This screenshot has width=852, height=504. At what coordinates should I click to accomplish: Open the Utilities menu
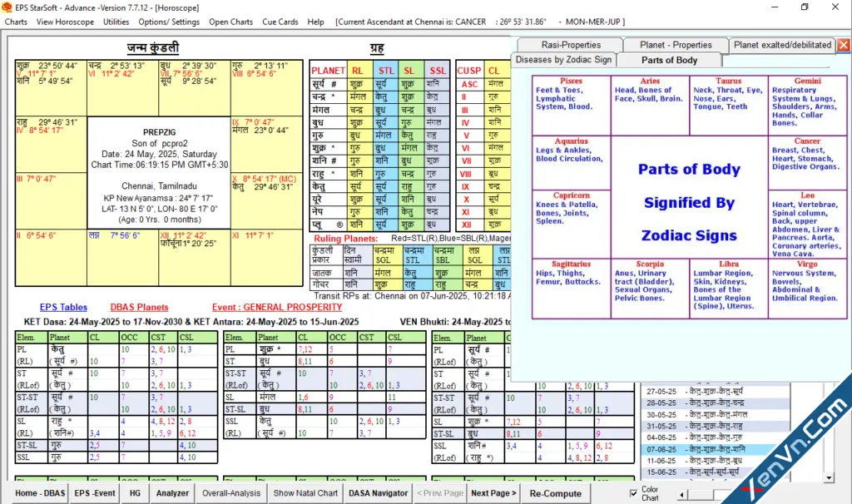click(116, 22)
